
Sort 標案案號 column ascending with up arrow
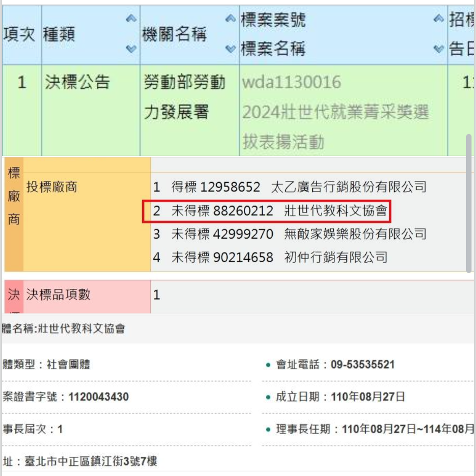click(x=439, y=18)
